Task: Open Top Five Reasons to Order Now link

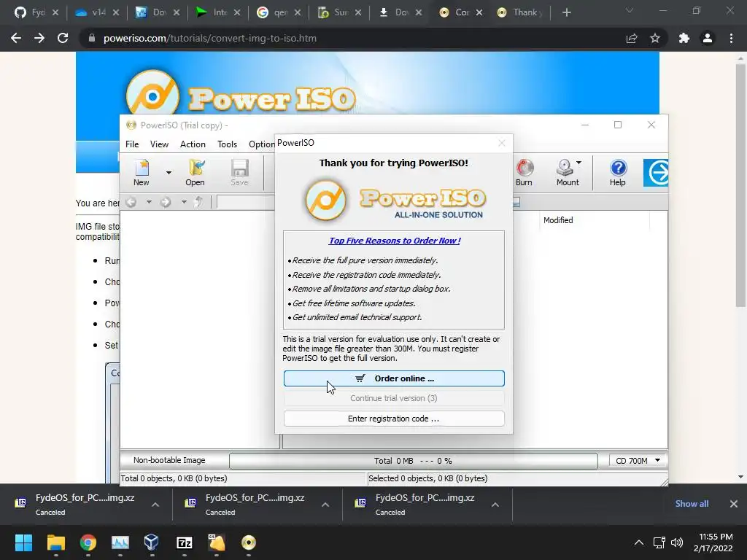Action: pos(395,241)
